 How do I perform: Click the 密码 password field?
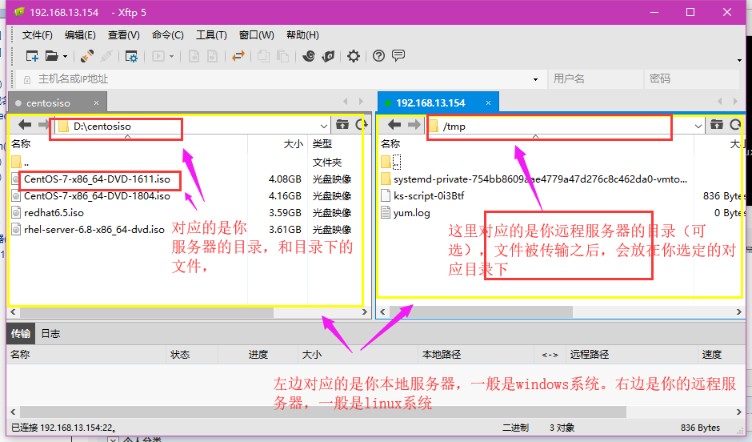(691, 79)
